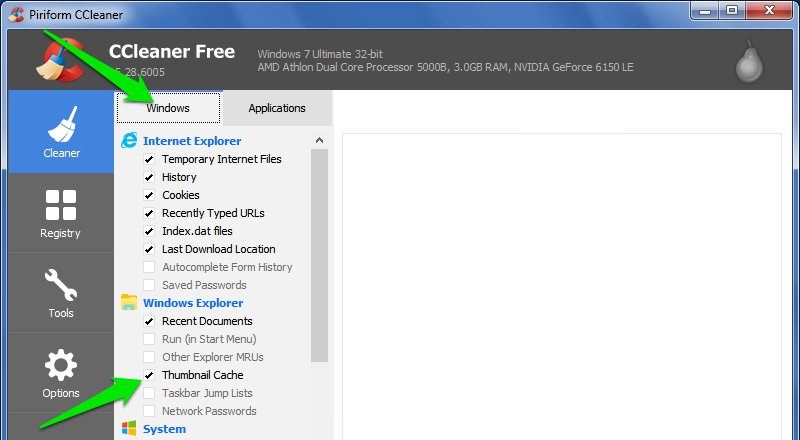Uncheck the Cookies checkbox

pyautogui.click(x=149, y=195)
